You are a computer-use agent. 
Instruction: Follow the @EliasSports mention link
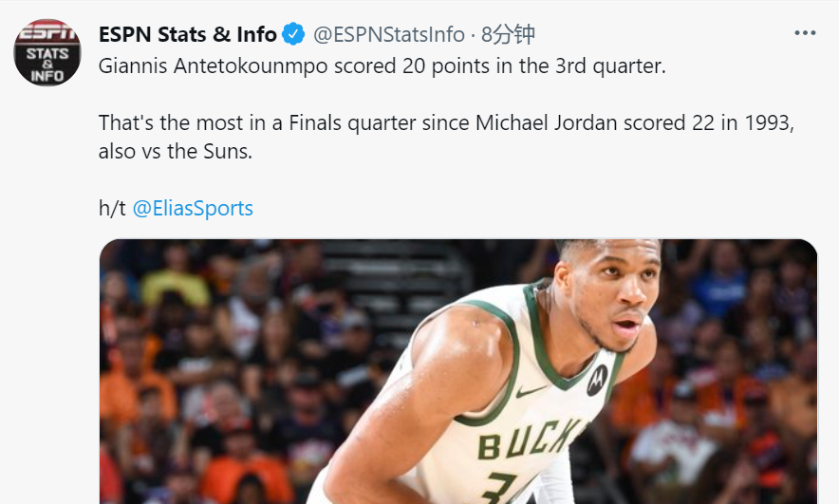pyautogui.click(x=193, y=208)
